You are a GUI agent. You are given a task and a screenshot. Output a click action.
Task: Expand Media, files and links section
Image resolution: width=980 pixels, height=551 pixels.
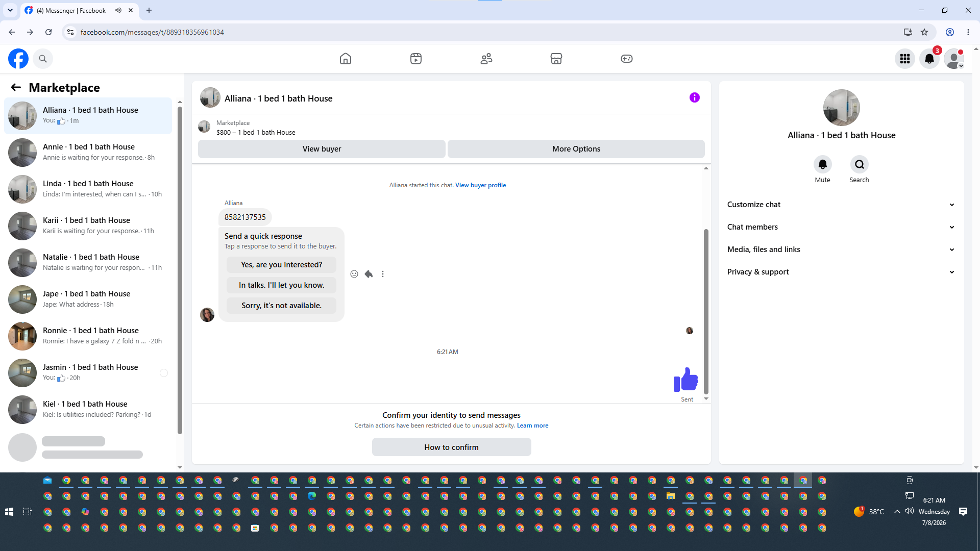click(x=841, y=249)
